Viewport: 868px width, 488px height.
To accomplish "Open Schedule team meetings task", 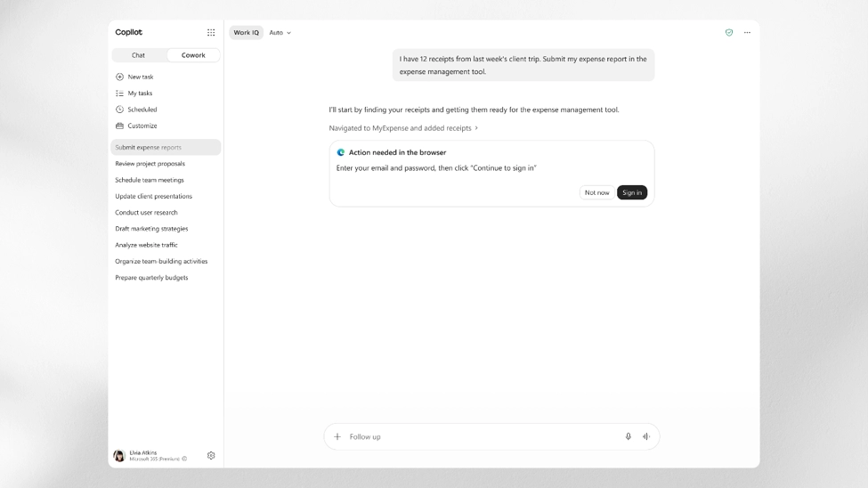I will (x=166, y=180).
